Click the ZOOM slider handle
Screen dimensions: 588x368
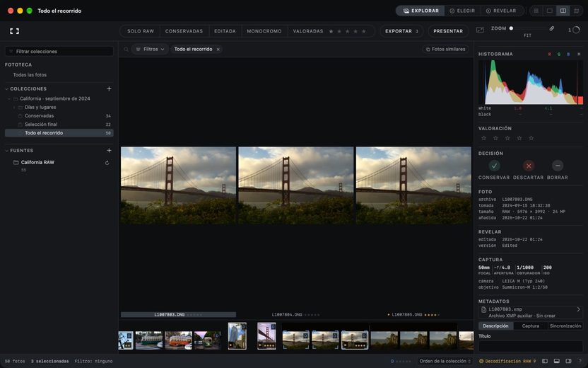tap(511, 28)
